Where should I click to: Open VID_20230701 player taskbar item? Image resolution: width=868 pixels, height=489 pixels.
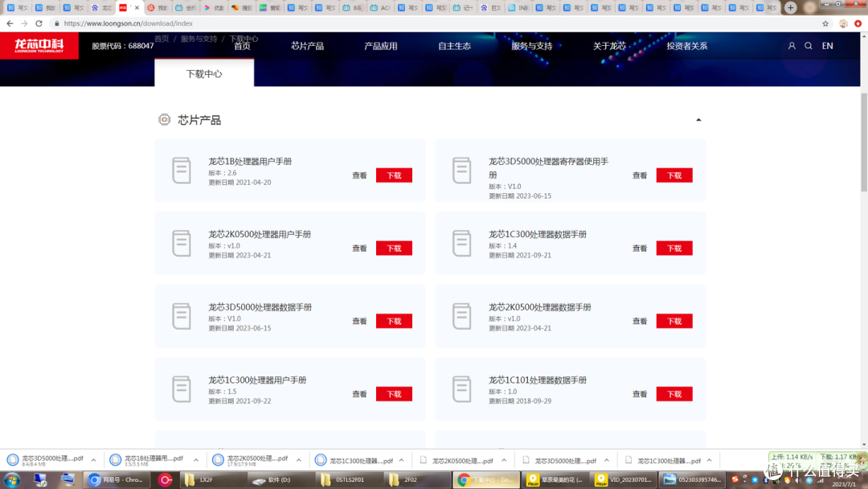tap(623, 479)
